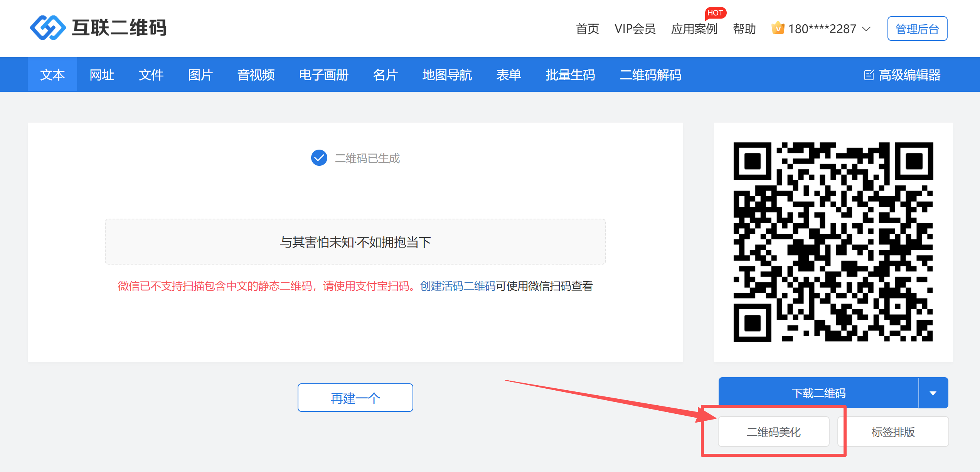Click the 再建一个 button

(x=355, y=398)
